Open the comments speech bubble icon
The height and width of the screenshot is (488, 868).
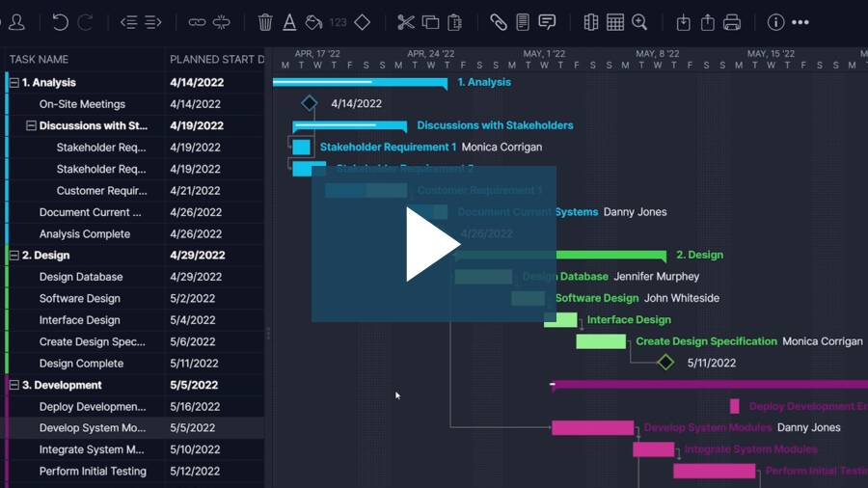pos(547,23)
